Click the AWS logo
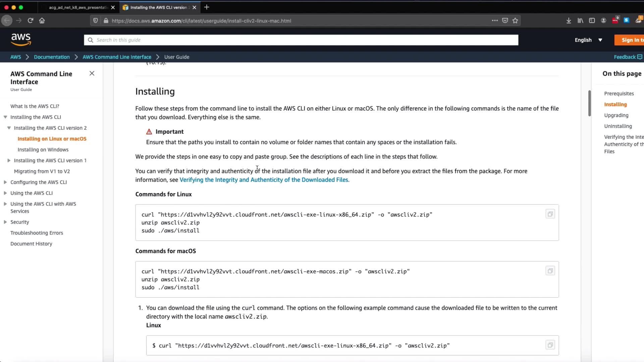This screenshot has height=362, width=644. [x=21, y=40]
